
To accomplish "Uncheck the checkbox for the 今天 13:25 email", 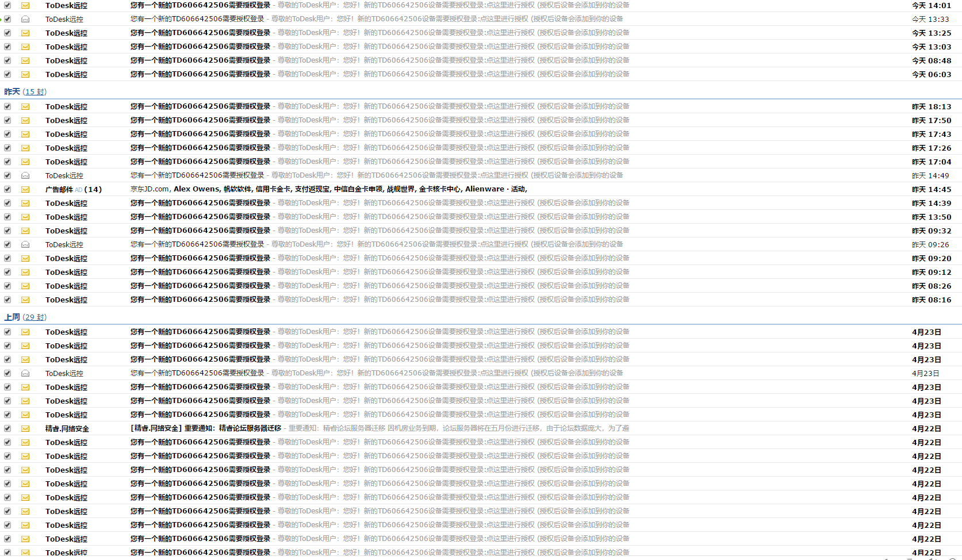I will pyautogui.click(x=7, y=33).
